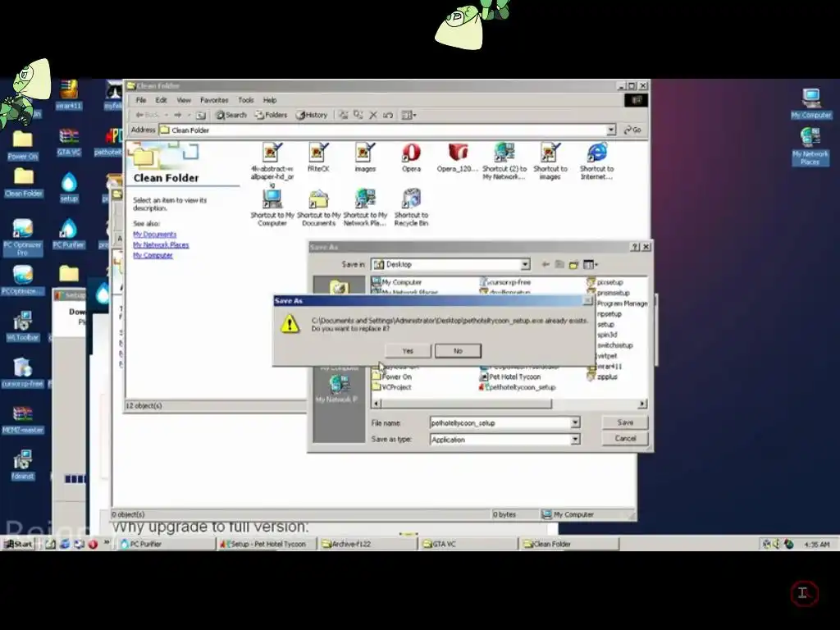This screenshot has height=630, width=840.
Task: Click the File name input field
Action: click(x=500, y=423)
